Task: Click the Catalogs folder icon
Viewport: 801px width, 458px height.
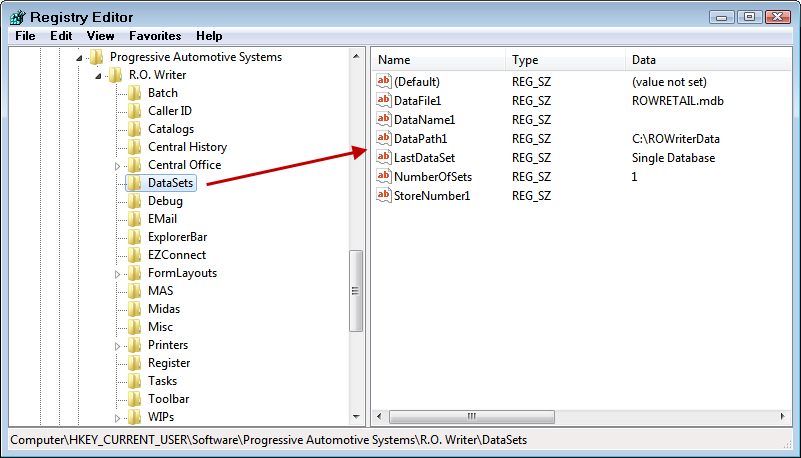Action: point(134,129)
